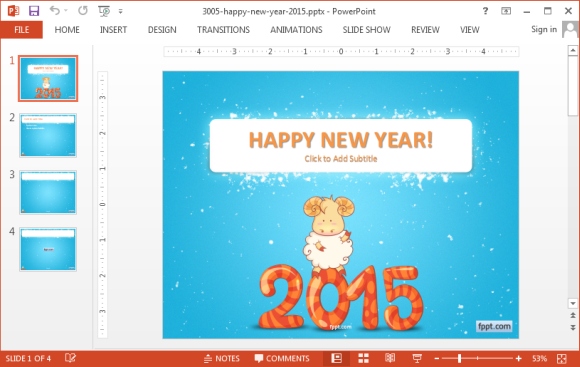Click the scroll up arrow of vertical scrollbar

point(573,50)
